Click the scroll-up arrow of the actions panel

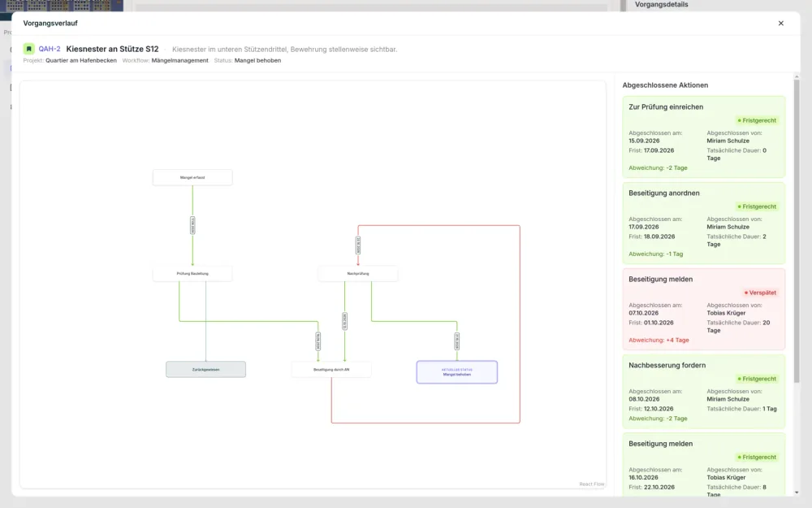click(797, 76)
